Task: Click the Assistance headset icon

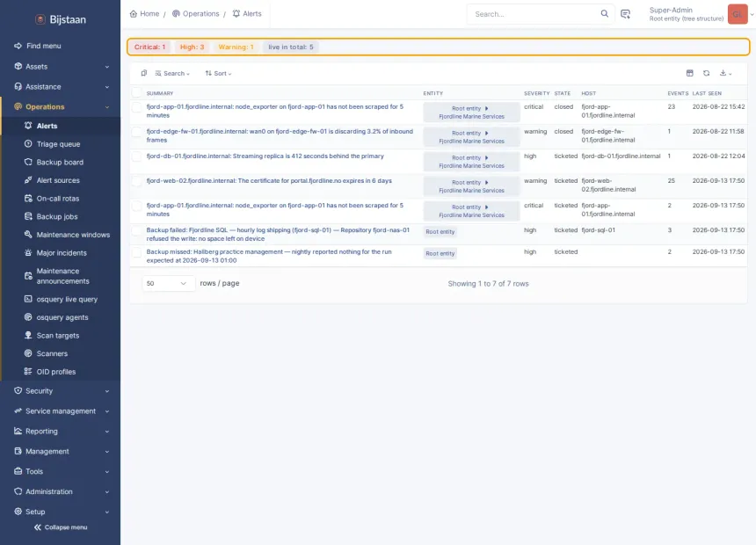Action: (x=18, y=86)
